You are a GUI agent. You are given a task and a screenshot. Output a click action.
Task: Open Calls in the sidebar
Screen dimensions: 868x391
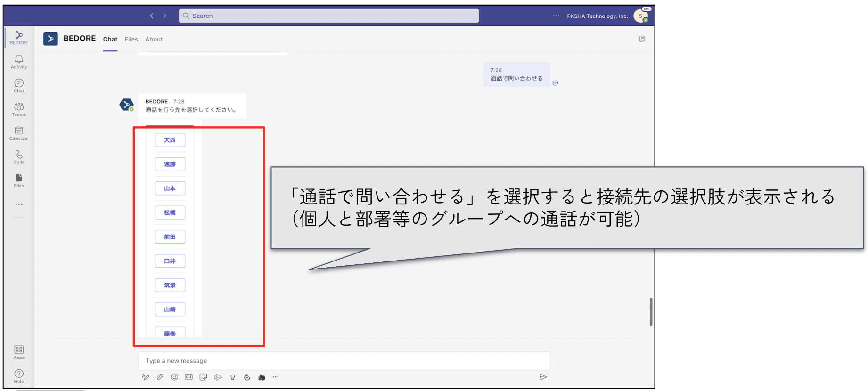point(19,157)
